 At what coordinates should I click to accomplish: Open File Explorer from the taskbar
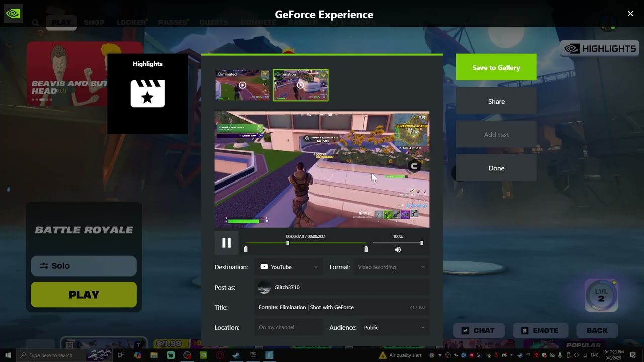154,355
